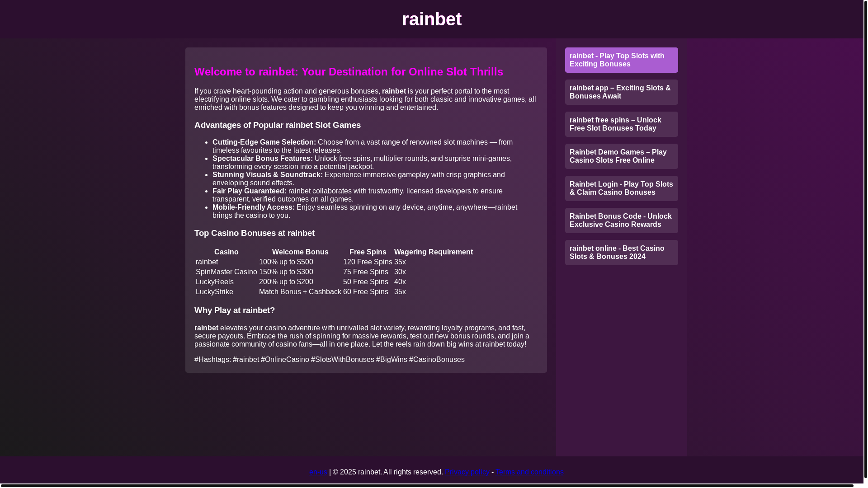Click the 'Welcome Bonus' column header
The height and width of the screenshot is (488, 868).
(x=300, y=252)
